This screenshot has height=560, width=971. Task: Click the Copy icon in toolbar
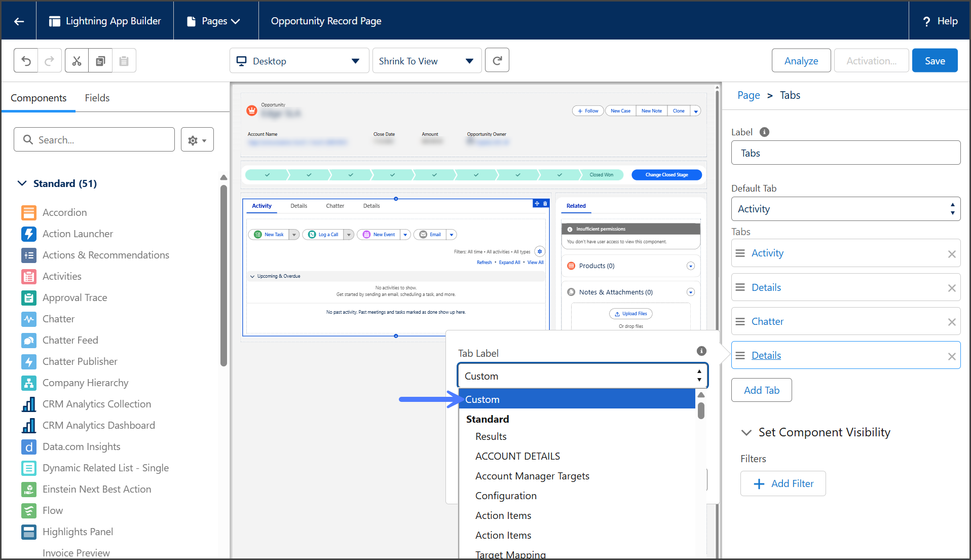[100, 61]
